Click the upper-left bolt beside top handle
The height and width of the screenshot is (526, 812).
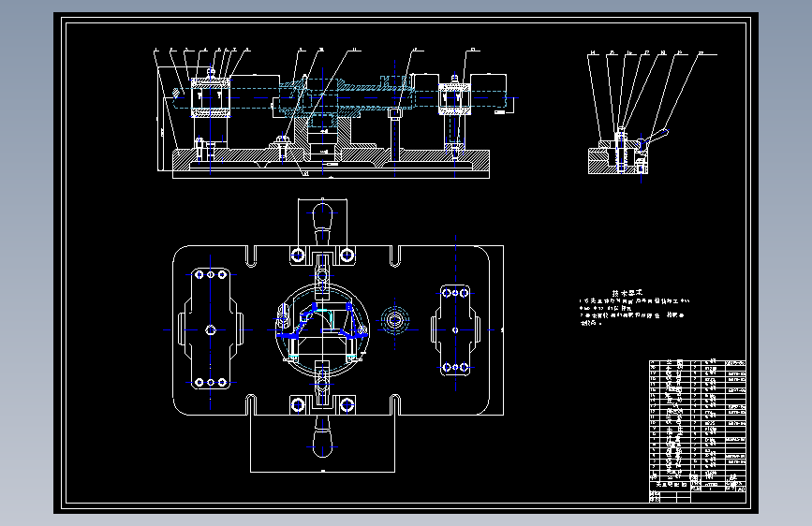(298, 255)
